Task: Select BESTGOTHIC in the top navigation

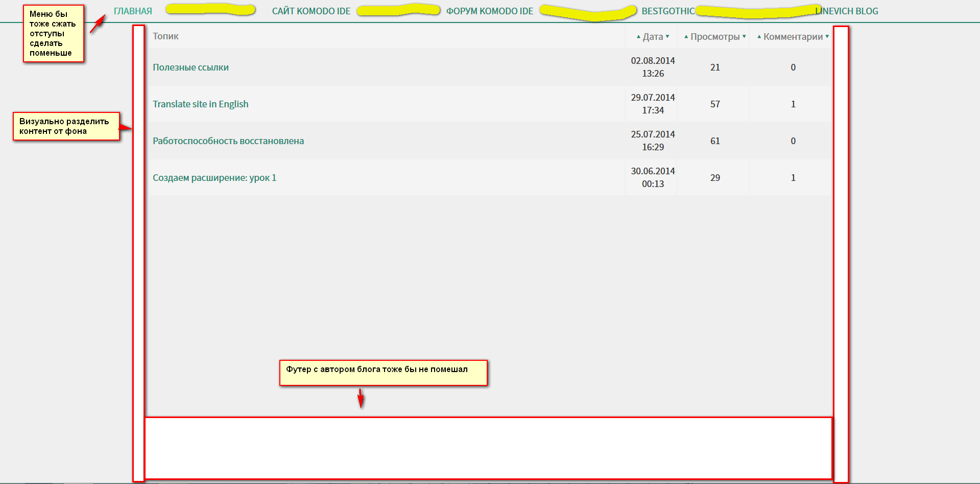Action: [x=668, y=11]
